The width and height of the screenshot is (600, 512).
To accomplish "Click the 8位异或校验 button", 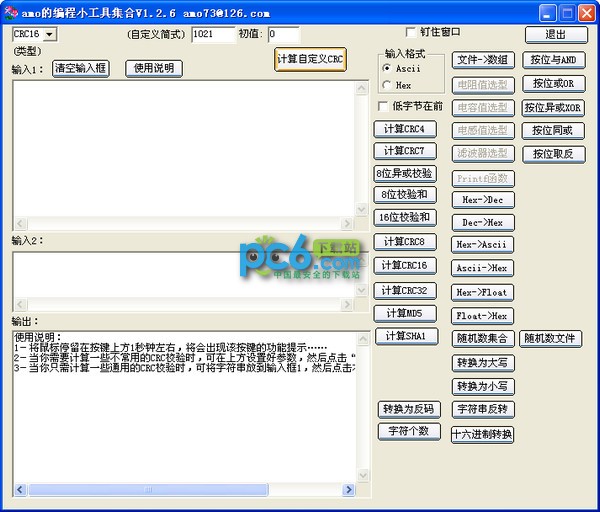I will tap(404, 173).
